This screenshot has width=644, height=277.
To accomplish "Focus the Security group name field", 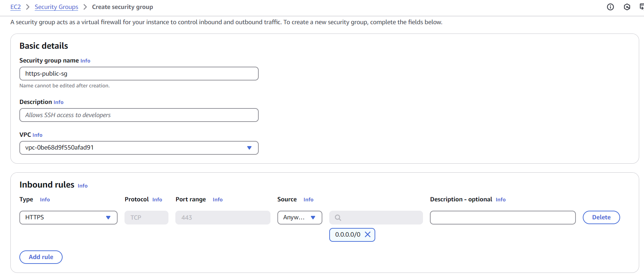I will pos(139,74).
